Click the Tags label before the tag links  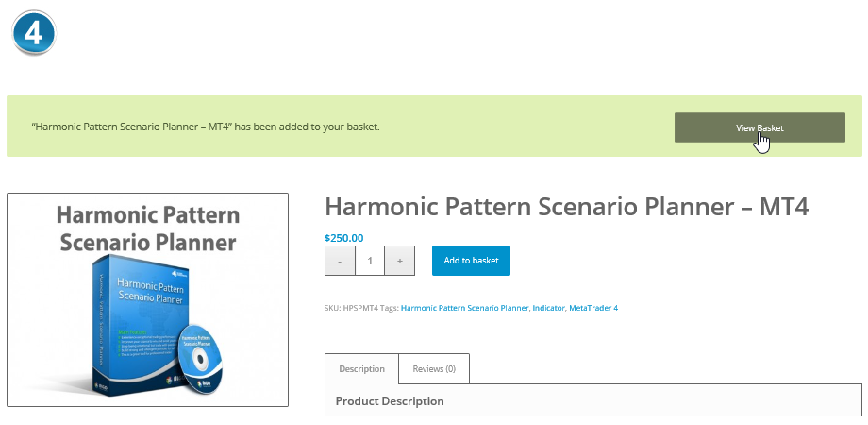pos(387,308)
